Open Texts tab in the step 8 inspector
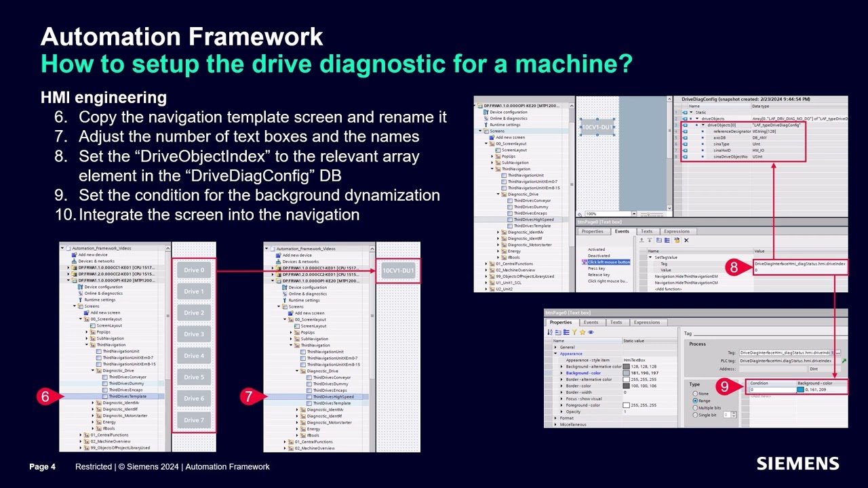 (646, 231)
